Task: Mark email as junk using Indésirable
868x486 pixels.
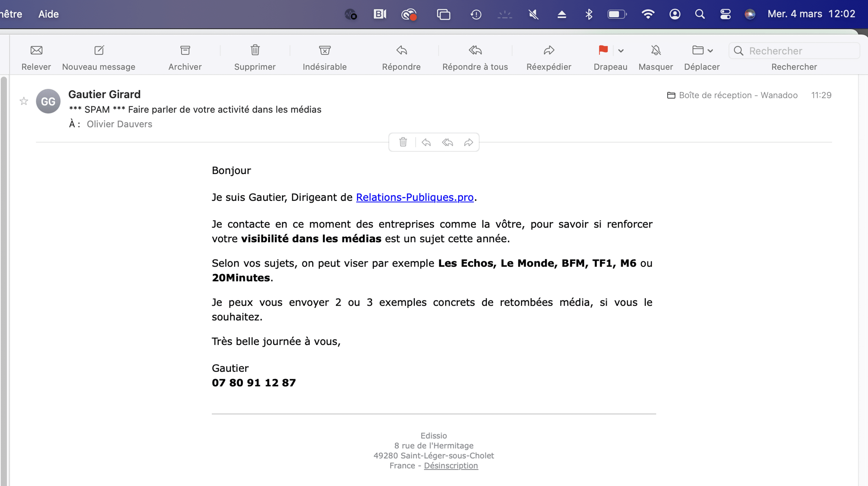Action: [x=325, y=51]
